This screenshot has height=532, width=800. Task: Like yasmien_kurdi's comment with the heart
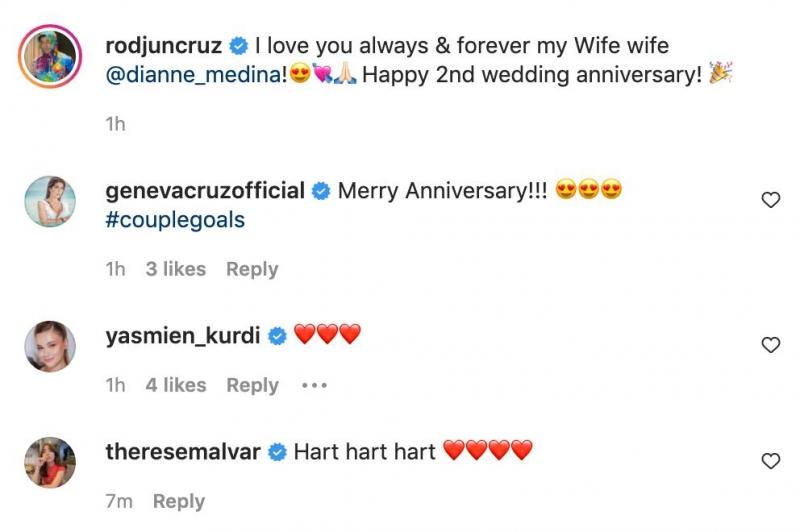point(770,345)
